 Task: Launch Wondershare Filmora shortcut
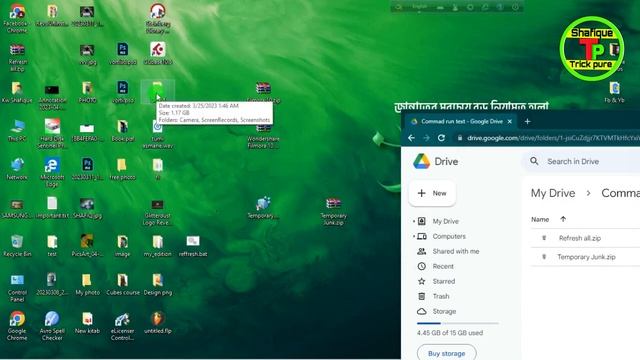click(x=263, y=135)
